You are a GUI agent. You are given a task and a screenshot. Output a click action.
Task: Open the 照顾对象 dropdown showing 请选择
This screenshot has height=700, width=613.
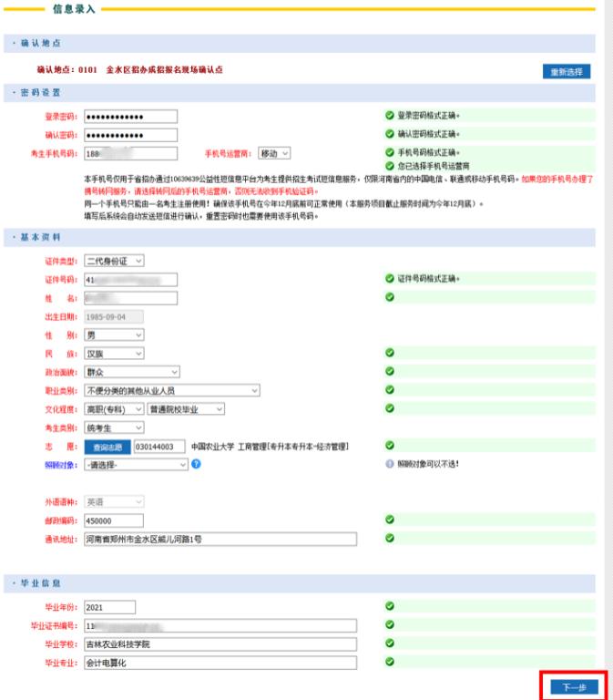click(x=136, y=464)
